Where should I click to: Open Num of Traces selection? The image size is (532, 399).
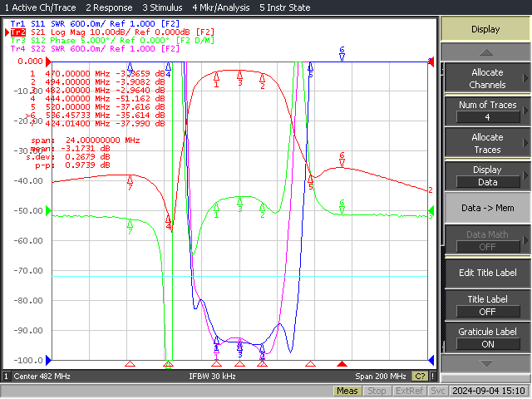(488, 111)
